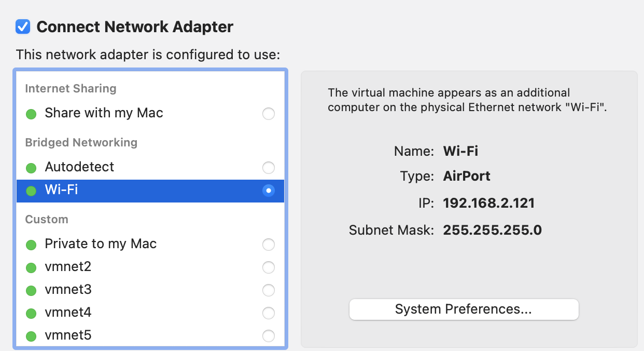Click green status dot beside vmnet3
Screen dimensions: 644x351
pyautogui.click(x=31, y=290)
